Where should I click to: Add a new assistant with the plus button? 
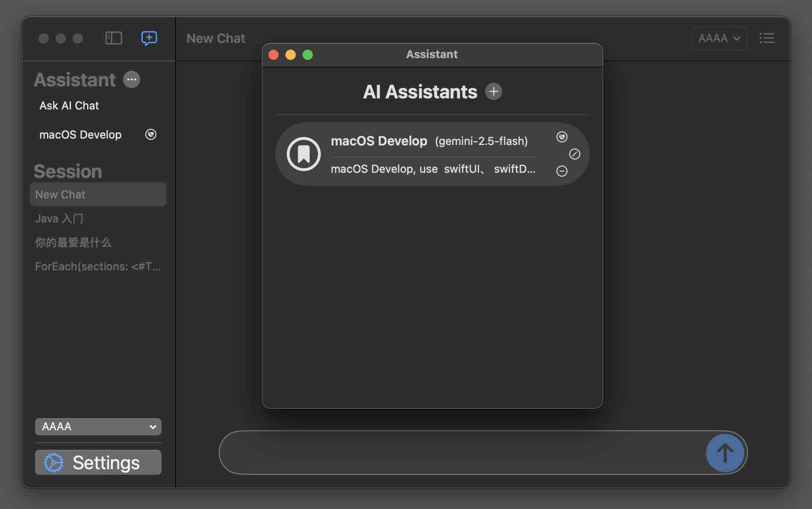(494, 91)
